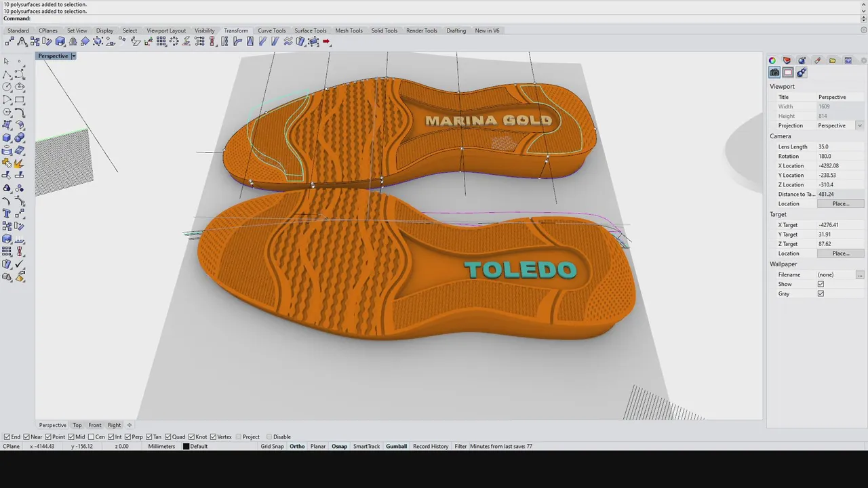Click the camera Location Place button
868x488 pixels.
pyautogui.click(x=840, y=203)
